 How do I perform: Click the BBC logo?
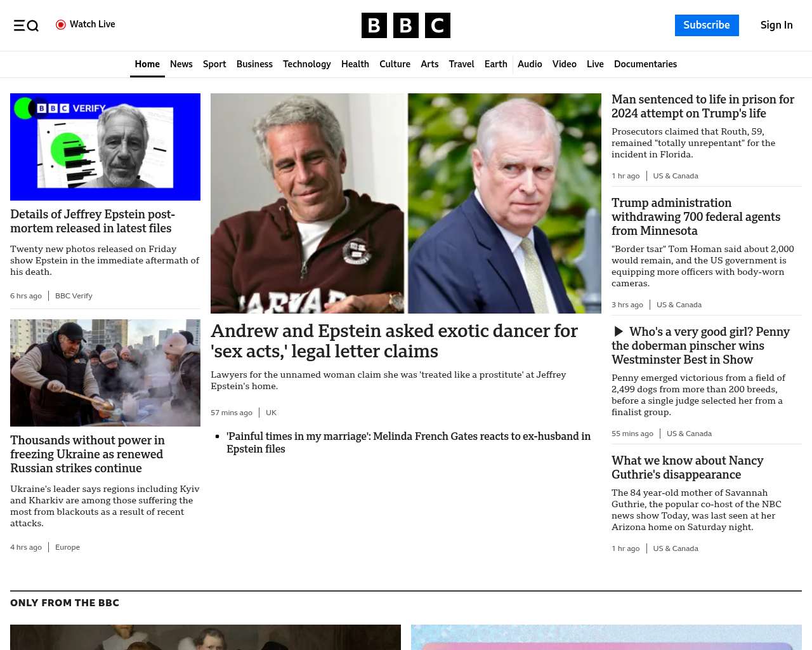click(x=405, y=25)
